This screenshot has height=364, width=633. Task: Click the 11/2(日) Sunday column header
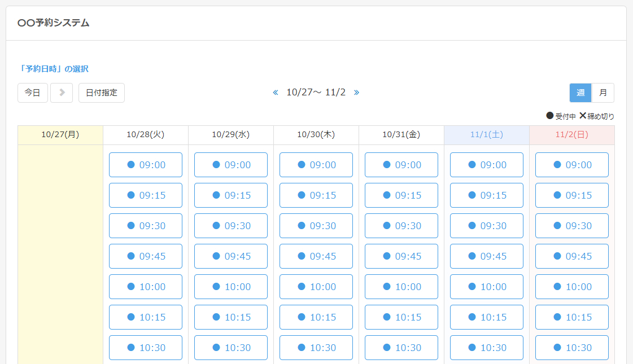click(x=572, y=135)
